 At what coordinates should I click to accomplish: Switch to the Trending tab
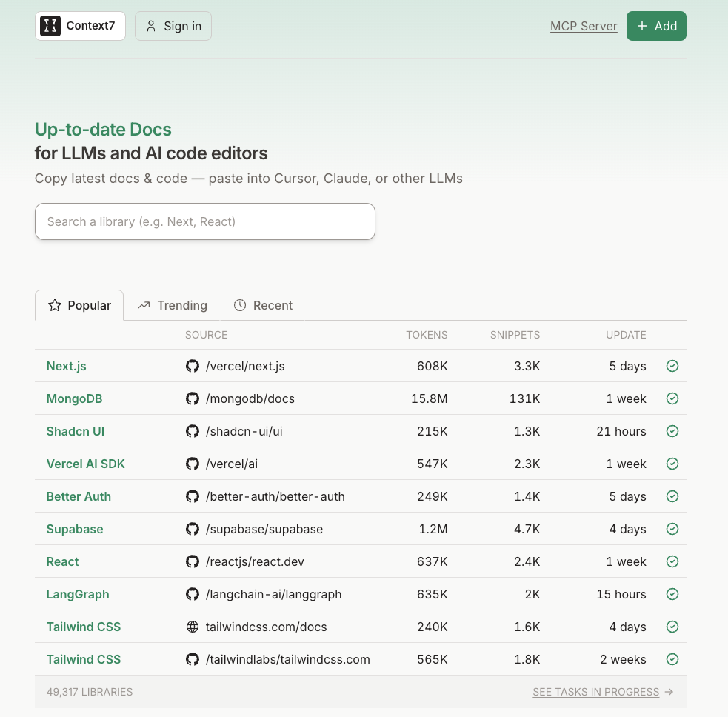[x=173, y=305]
